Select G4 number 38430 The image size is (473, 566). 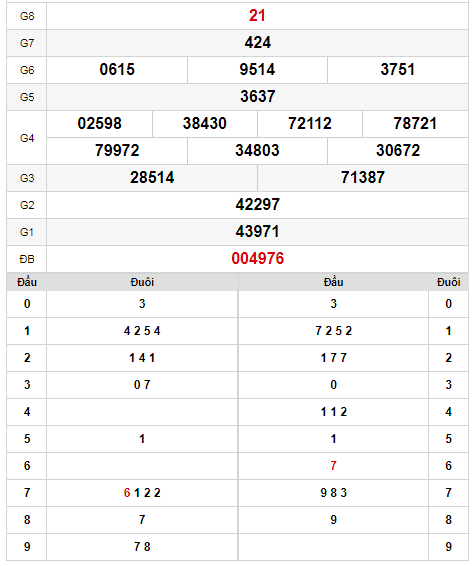click(x=204, y=124)
